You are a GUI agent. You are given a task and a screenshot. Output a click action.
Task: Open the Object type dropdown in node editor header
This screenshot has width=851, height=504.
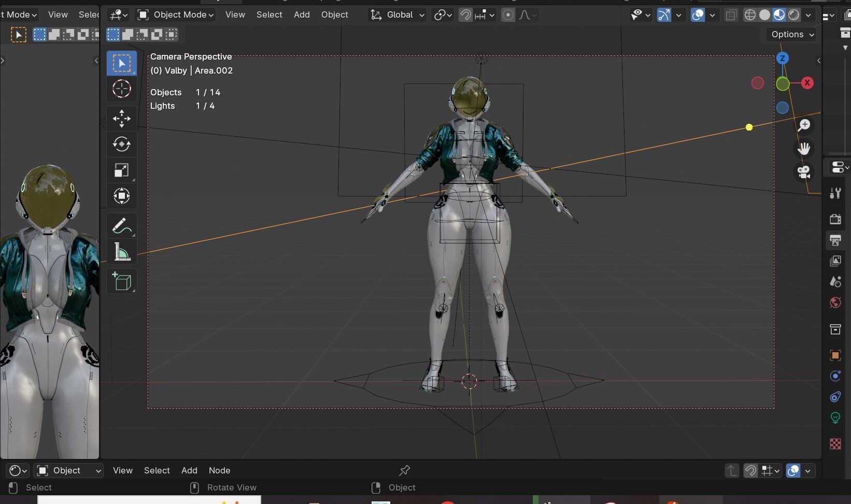[68, 470]
